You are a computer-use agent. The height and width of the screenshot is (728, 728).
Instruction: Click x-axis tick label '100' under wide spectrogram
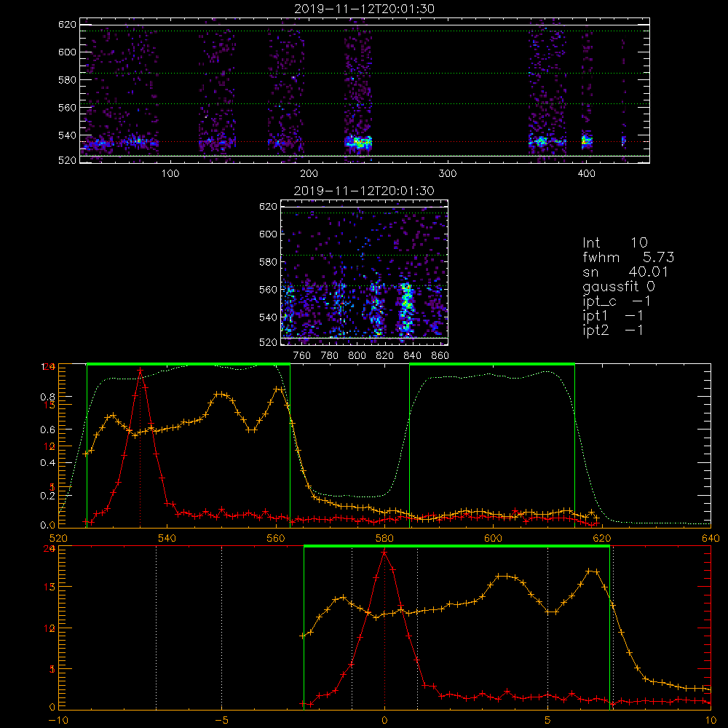click(x=170, y=174)
